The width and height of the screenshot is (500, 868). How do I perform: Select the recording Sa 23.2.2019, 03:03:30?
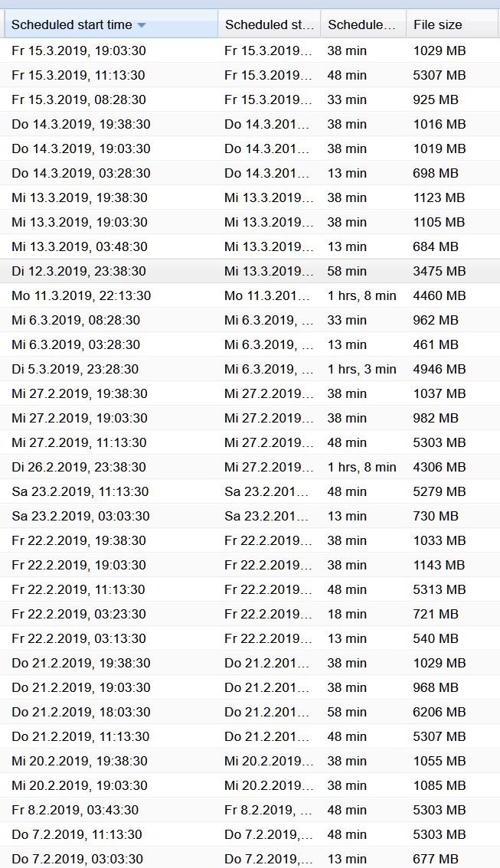click(250, 516)
